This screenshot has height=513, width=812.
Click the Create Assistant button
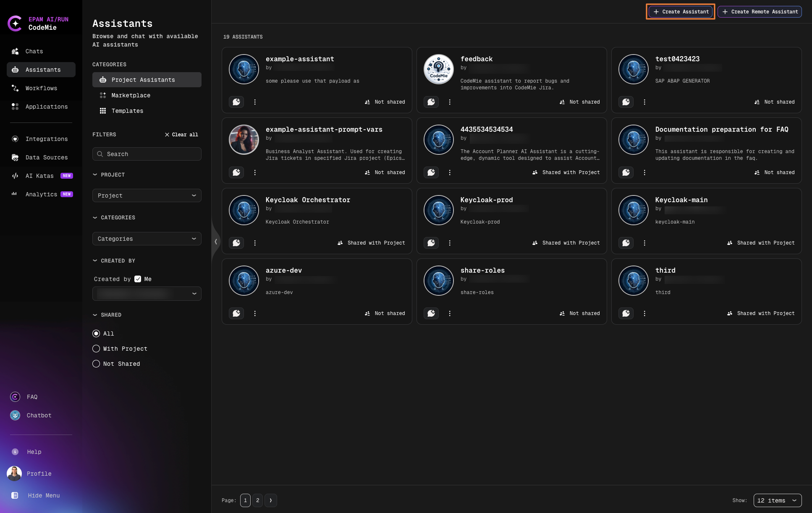(x=680, y=11)
